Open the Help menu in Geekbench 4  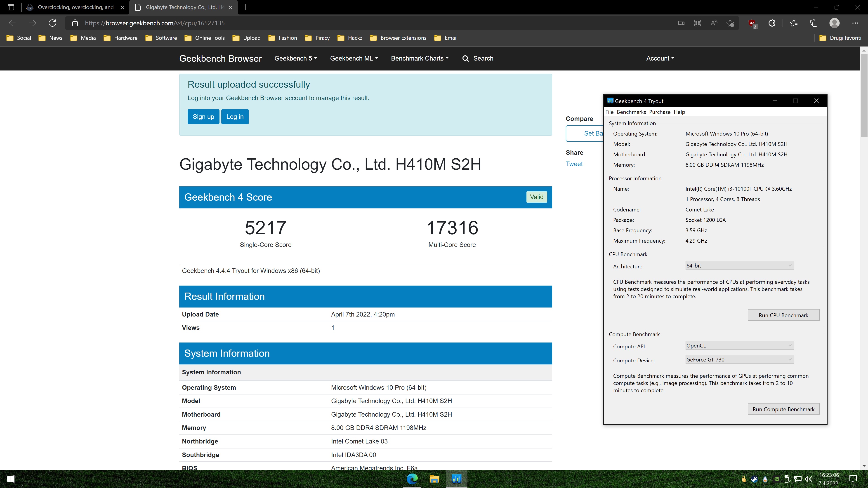coord(679,112)
